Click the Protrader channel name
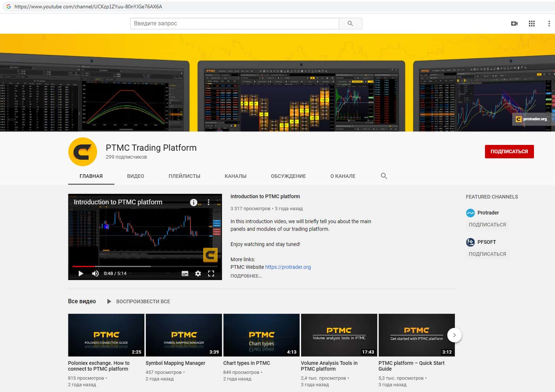Viewport: 555px width, 392px height. pos(488,213)
